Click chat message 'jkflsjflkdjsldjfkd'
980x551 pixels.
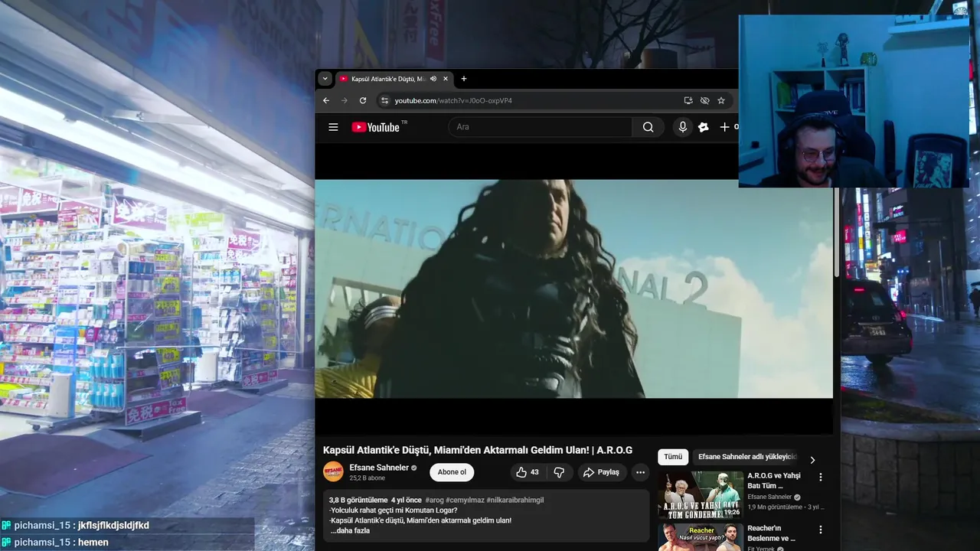point(114,526)
